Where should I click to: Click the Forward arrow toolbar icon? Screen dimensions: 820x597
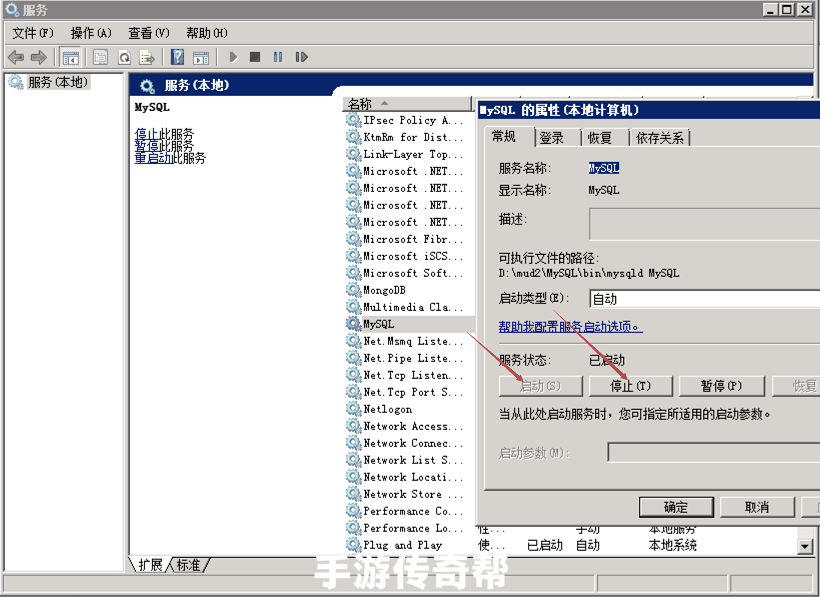[39, 57]
